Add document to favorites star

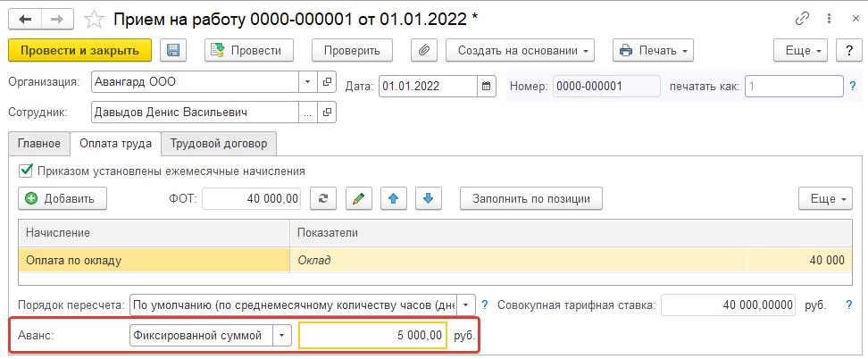[x=93, y=18]
